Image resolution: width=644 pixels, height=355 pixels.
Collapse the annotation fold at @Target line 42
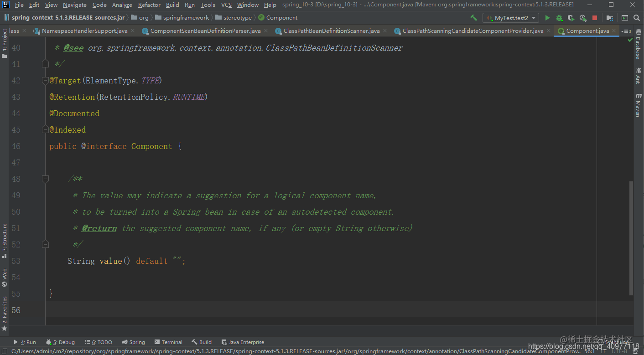pos(45,81)
